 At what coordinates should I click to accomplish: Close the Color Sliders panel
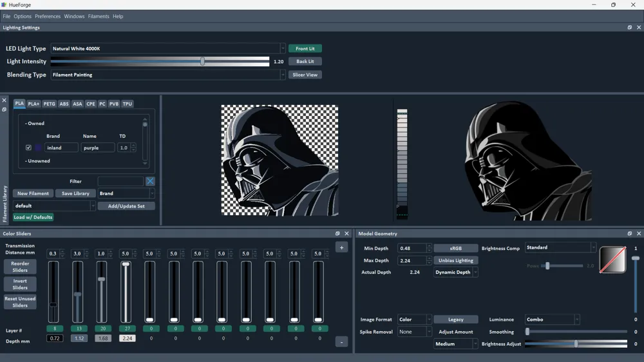click(x=346, y=233)
